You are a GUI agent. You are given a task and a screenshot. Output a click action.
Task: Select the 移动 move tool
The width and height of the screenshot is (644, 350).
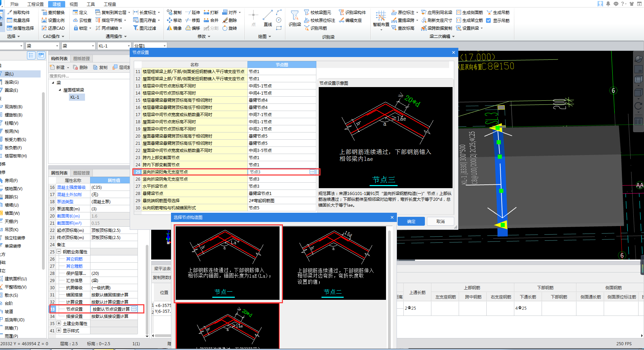[x=174, y=20]
